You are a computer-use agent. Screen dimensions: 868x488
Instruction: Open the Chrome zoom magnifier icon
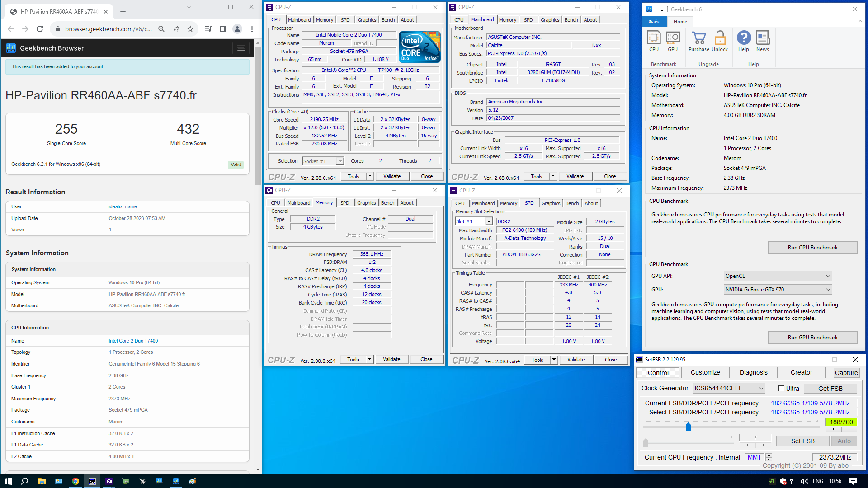coord(161,29)
